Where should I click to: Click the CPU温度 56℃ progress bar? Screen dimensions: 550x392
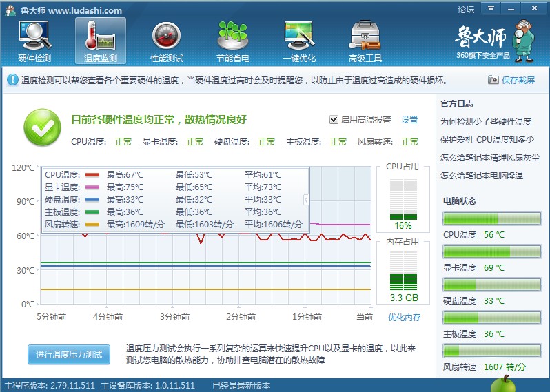(x=492, y=219)
